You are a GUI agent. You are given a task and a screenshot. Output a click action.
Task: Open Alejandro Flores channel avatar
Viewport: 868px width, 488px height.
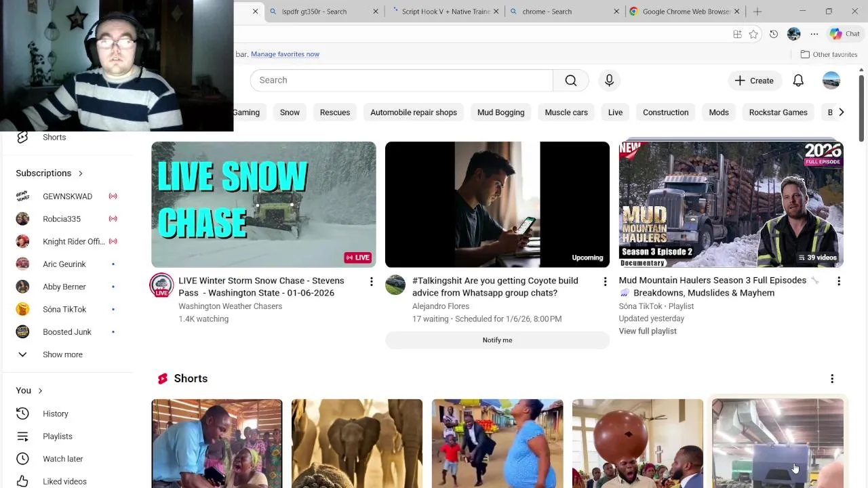point(395,285)
